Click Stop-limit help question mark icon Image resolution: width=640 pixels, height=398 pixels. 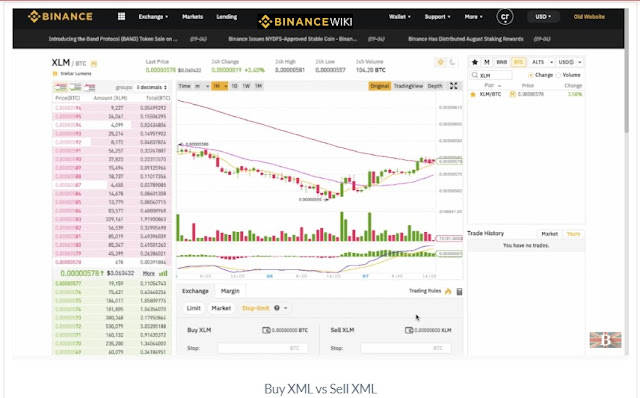tap(277, 308)
